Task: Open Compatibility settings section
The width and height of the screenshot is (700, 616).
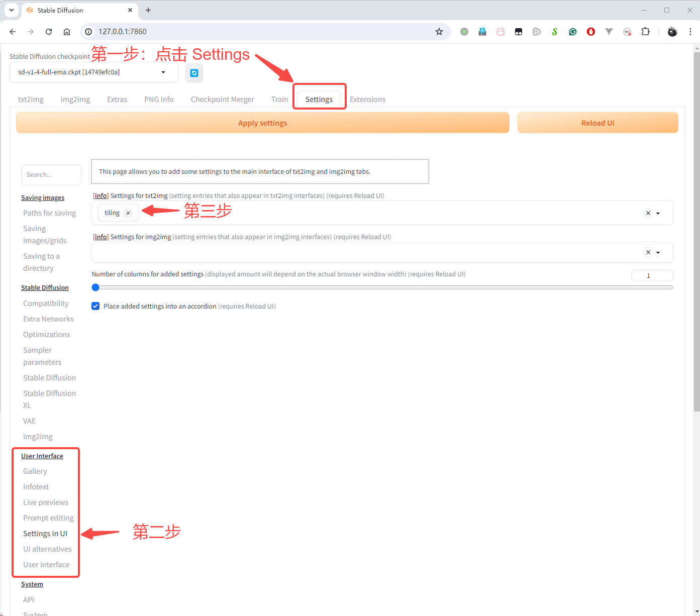Action: click(46, 303)
